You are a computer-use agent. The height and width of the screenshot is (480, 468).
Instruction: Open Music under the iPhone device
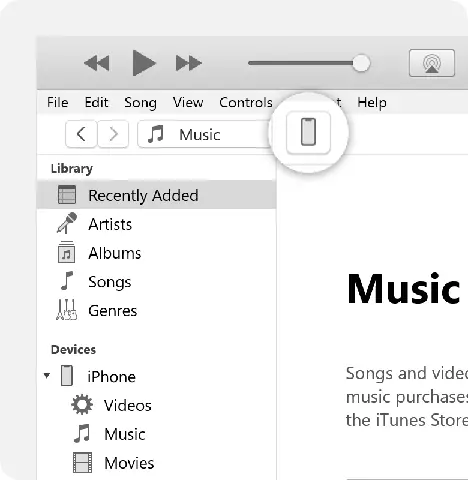point(125,434)
